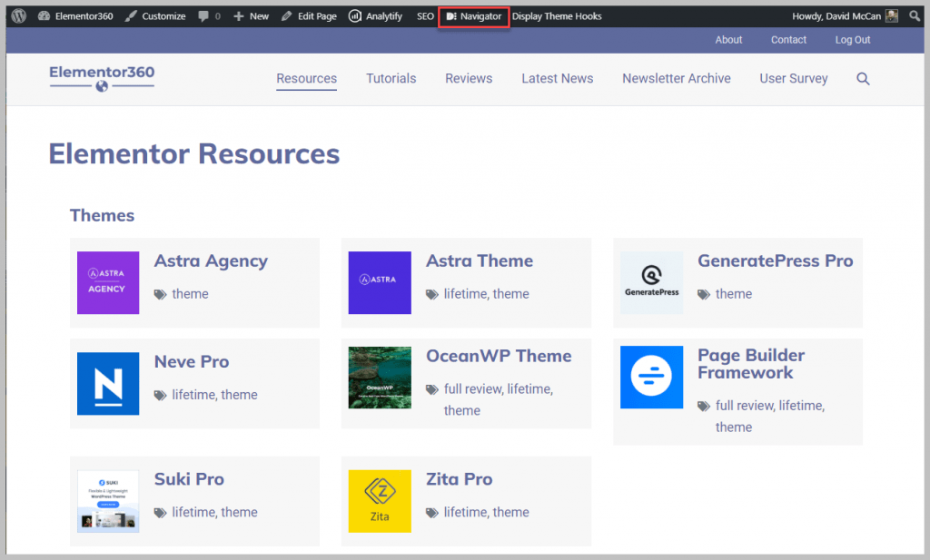This screenshot has width=930, height=560.
Task: Open comments via the speech bubble icon
Action: point(205,15)
